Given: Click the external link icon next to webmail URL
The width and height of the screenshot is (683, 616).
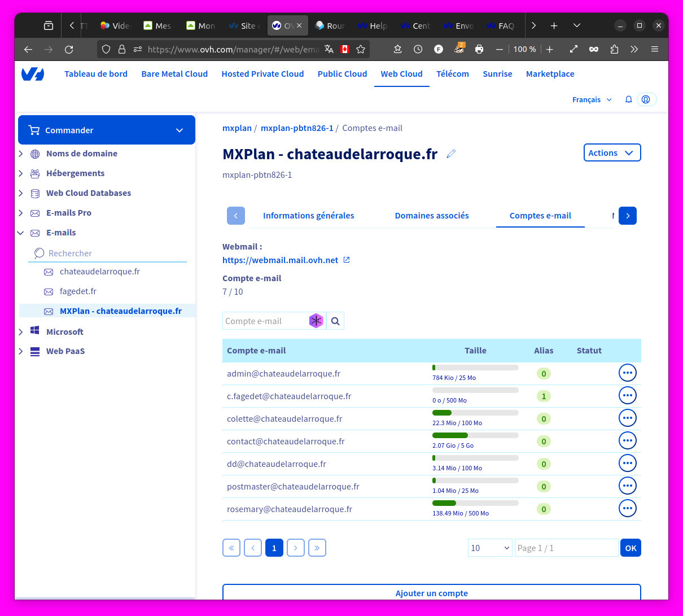Looking at the screenshot, I should click(347, 260).
